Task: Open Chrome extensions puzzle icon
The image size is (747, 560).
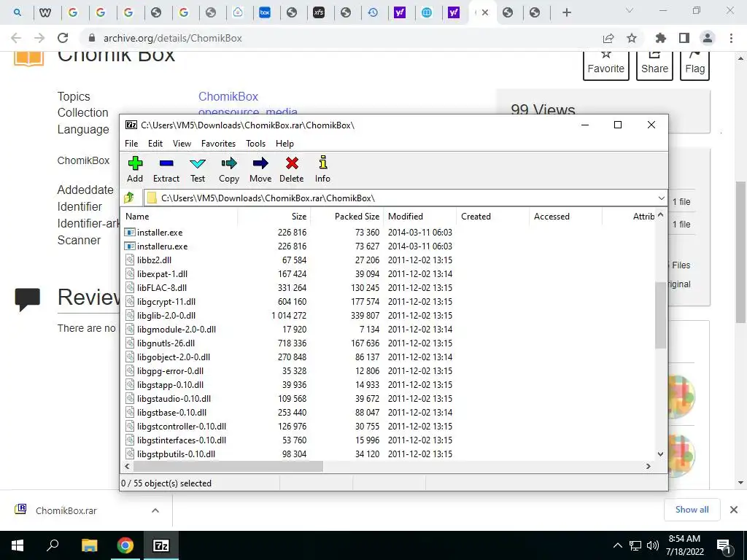Action: 660,38
